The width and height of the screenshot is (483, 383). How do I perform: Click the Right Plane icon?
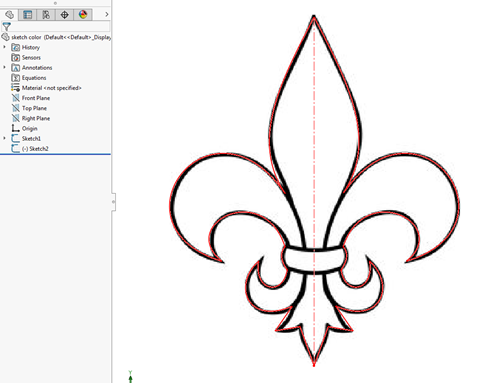click(16, 118)
